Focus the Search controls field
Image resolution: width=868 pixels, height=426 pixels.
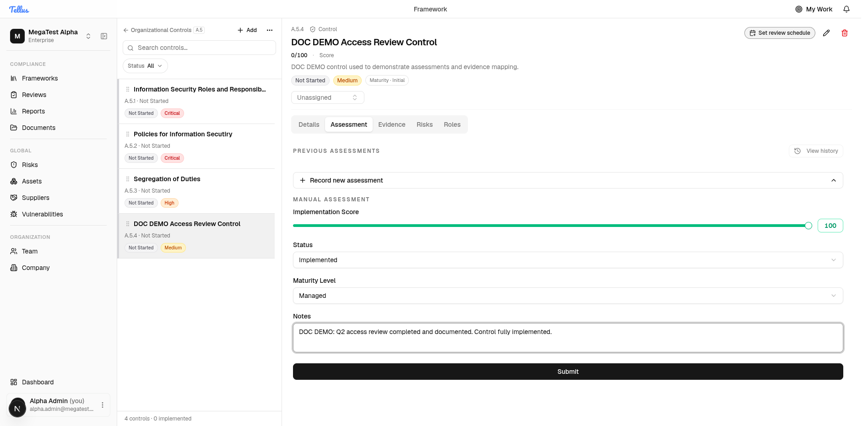pos(199,48)
